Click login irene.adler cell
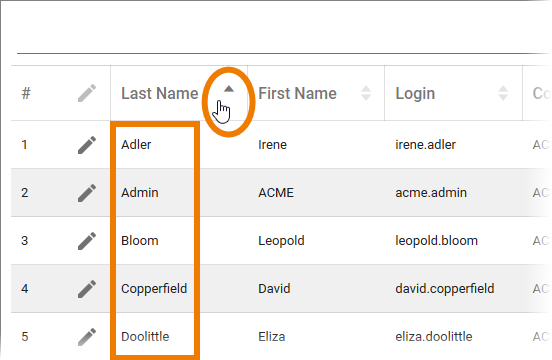 [425, 145]
